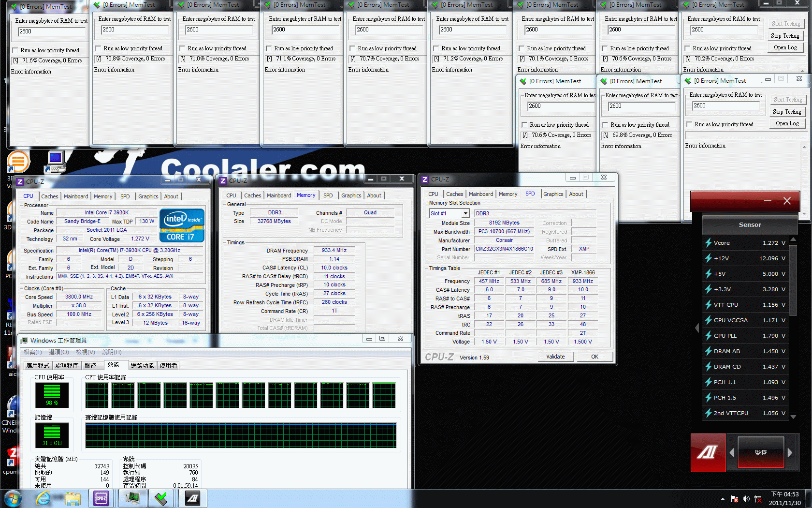This screenshot has width=812, height=508.
Task: Enable low priority thread in 71.6% coverage MemTest
Action: pyautogui.click(x=15, y=50)
